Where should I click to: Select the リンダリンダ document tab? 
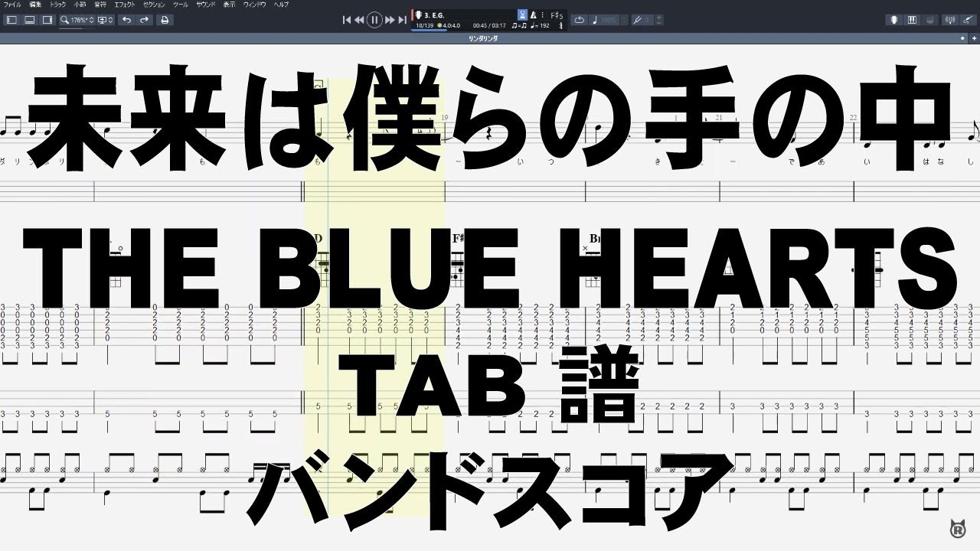483,38
